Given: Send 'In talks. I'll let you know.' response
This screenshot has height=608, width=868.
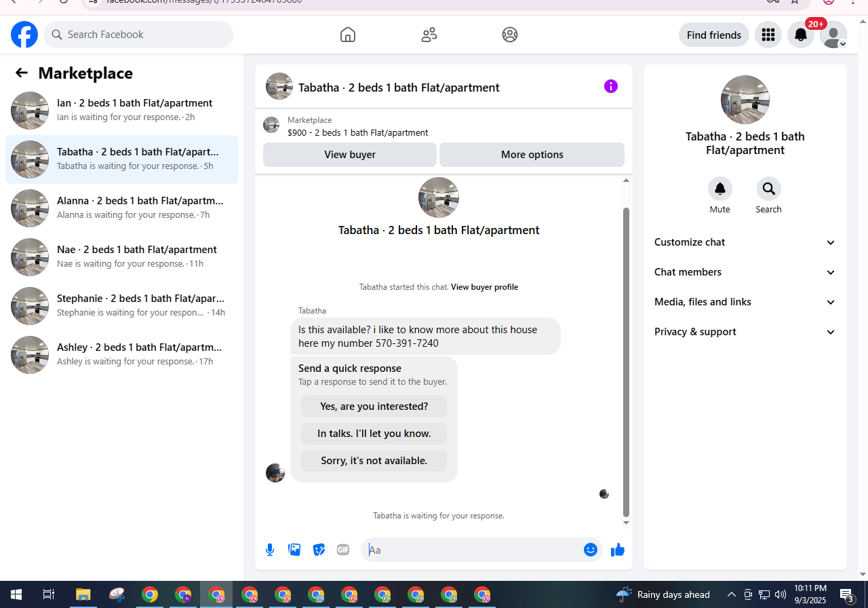Looking at the screenshot, I should tap(374, 434).
